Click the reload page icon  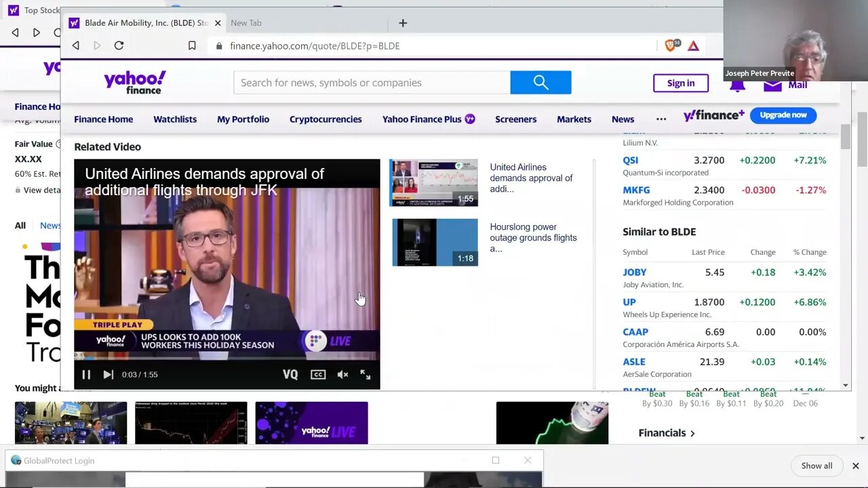pyautogui.click(x=119, y=45)
